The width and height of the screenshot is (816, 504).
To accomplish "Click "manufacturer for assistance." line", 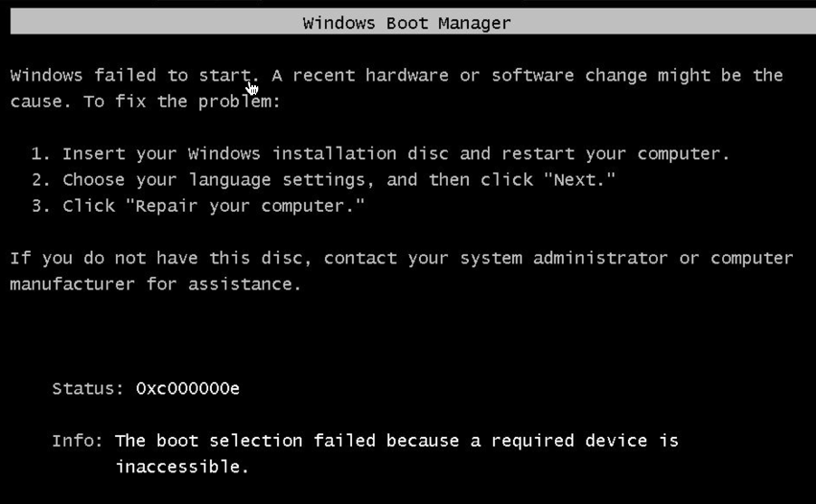I will 155,285.
